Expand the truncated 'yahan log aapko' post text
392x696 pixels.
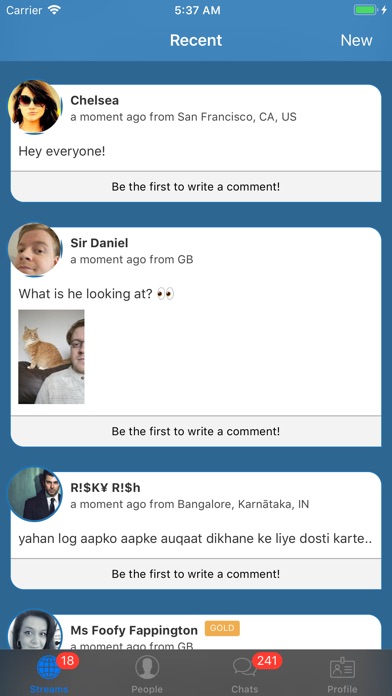195,539
